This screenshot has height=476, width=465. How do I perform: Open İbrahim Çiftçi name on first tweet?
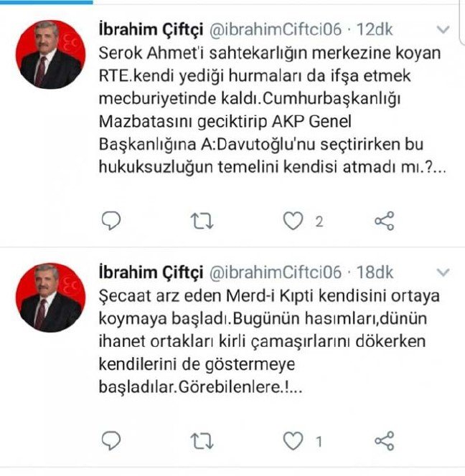point(151,30)
